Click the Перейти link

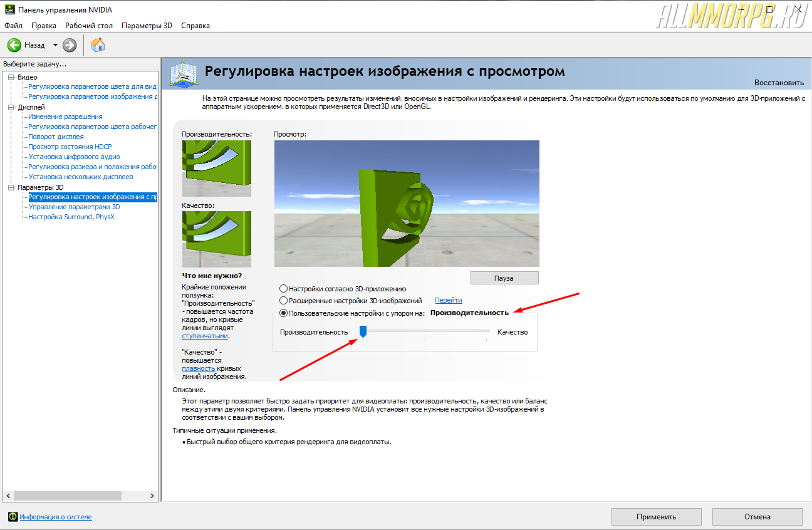pos(448,301)
